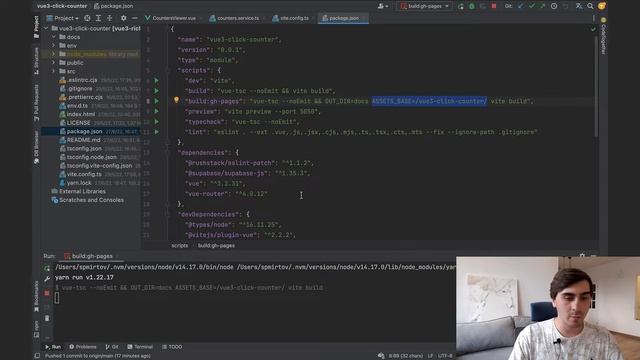Open Project panel gear options
This screenshot has height=360, width=640.
point(123,18)
